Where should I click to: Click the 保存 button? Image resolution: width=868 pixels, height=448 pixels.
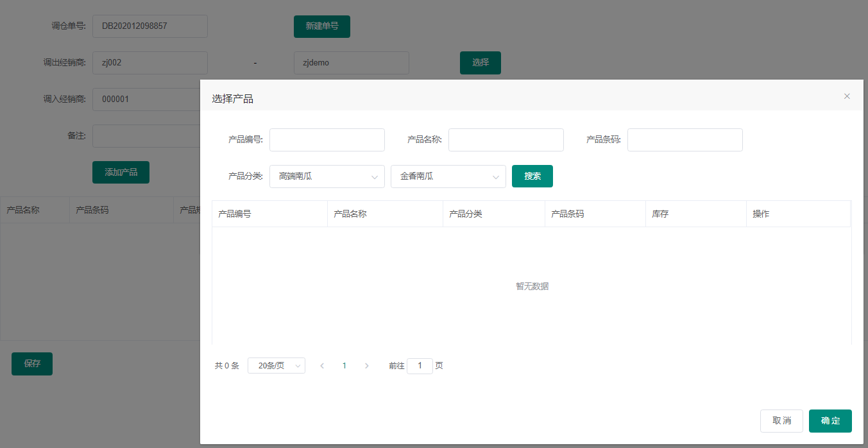[32, 363]
